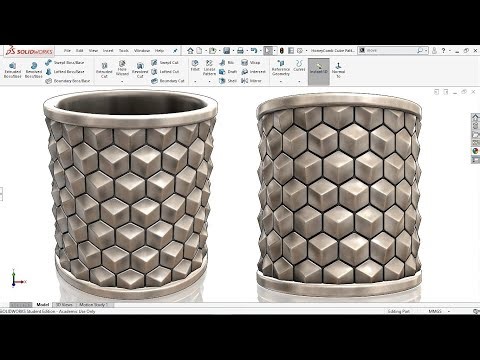Image resolution: width=480 pixels, height=360 pixels.
Task: Switch to the Motion Study 1 tab
Action: pos(95,305)
